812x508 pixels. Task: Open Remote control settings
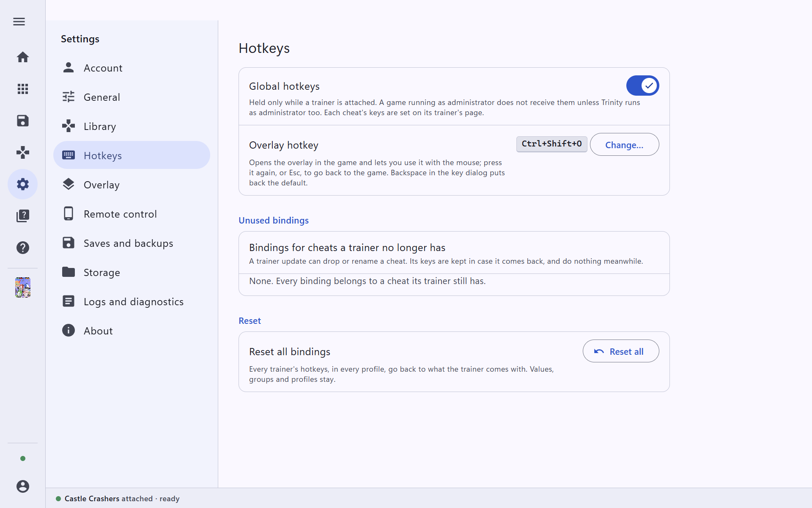coord(132,214)
